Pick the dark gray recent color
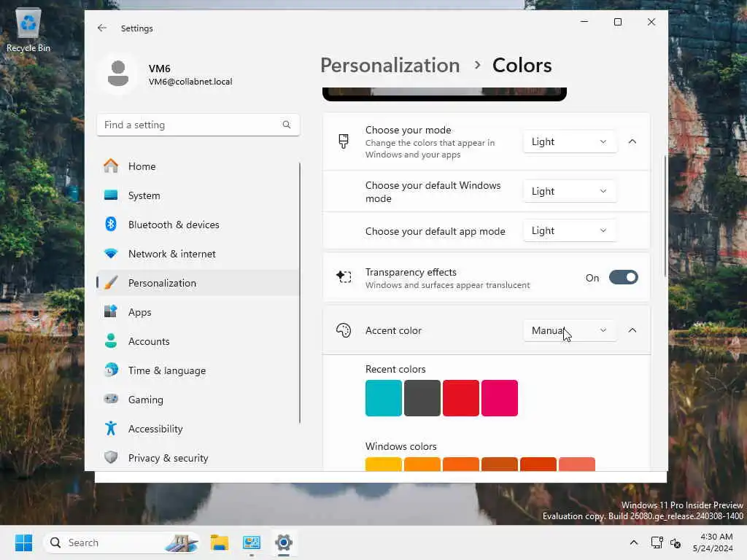This screenshot has width=747, height=560. point(422,397)
